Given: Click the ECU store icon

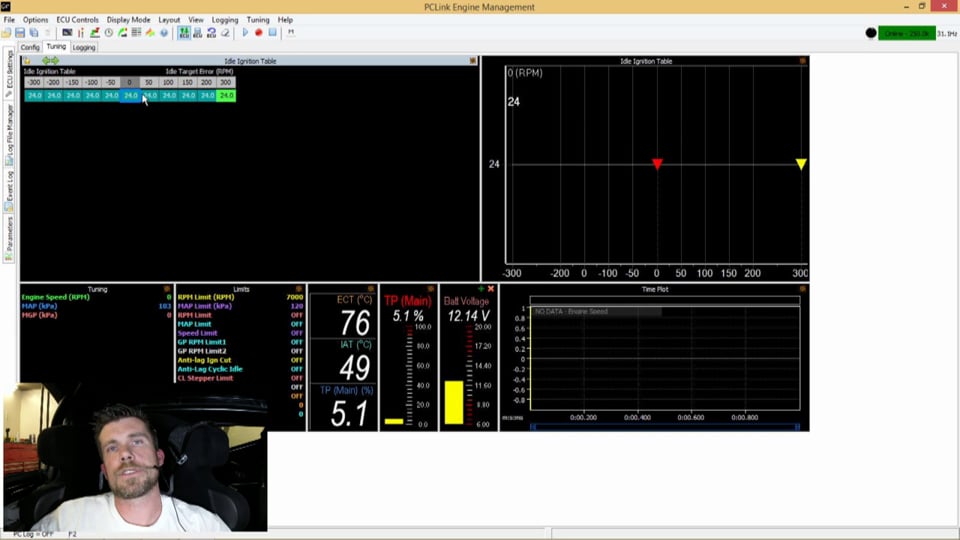Looking at the screenshot, I should pyautogui.click(x=198, y=32).
